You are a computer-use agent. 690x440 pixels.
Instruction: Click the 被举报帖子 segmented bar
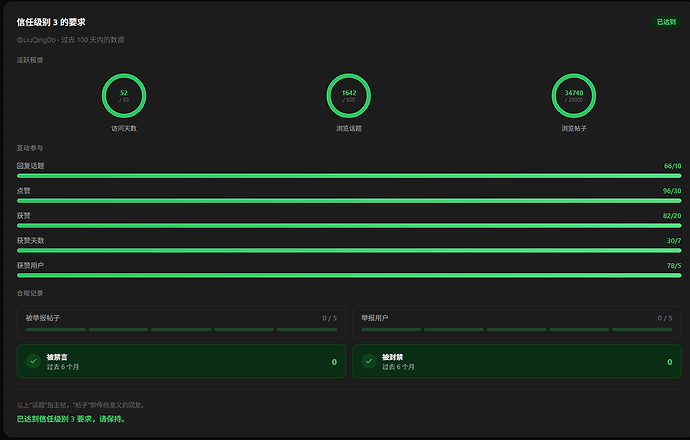[x=181, y=329]
